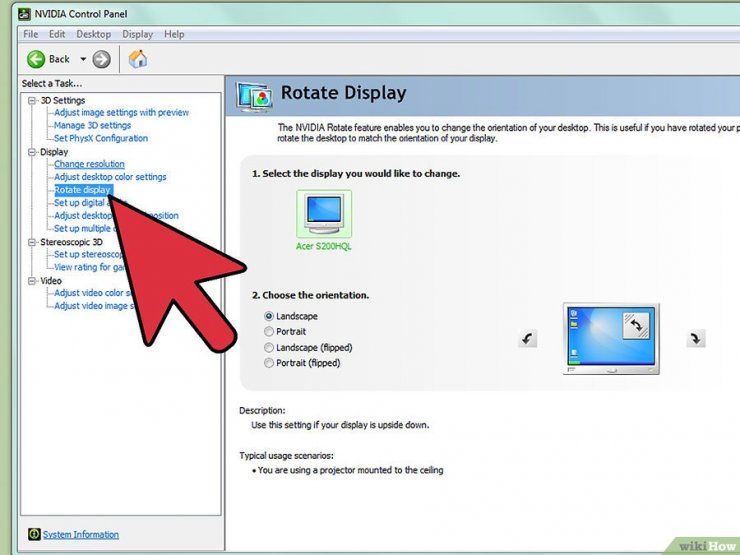Click the green Back arrow icon
This screenshot has height=555, width=740.
36,59
